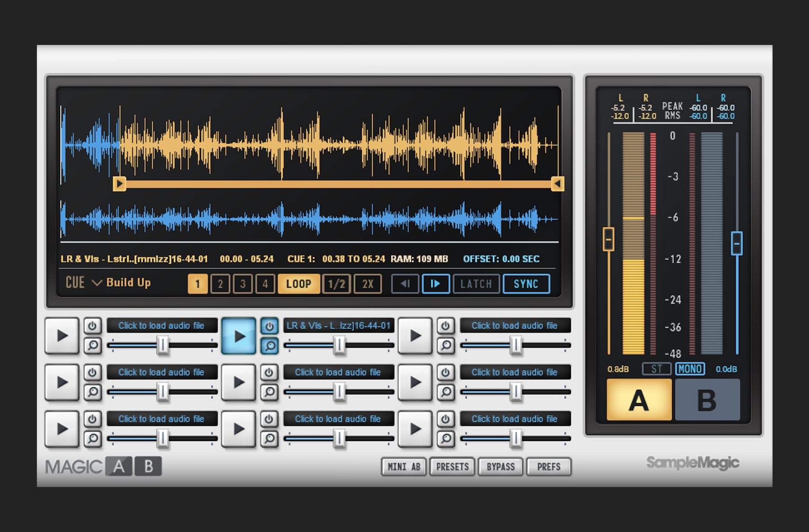This screenshot has width=809, height=532.
Task: Click magnifier icon of LR & Vls slot
Action: tap(269, 345)
